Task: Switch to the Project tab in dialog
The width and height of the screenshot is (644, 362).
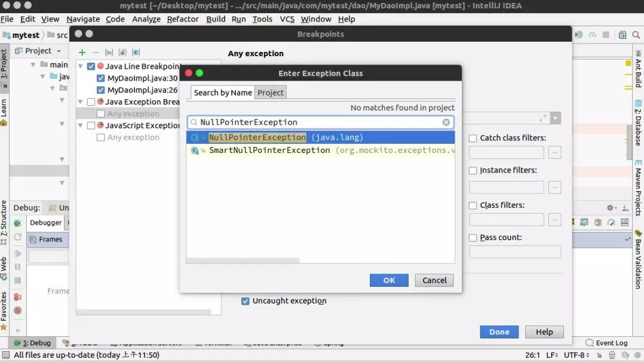Action: coord(270,93)
